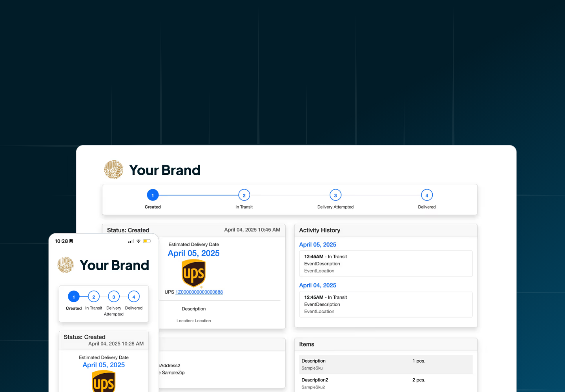Screen dimensions: 565x392
Task: Click the clock reading 10:28 on the phone
Action: click(x=62, y=241)
